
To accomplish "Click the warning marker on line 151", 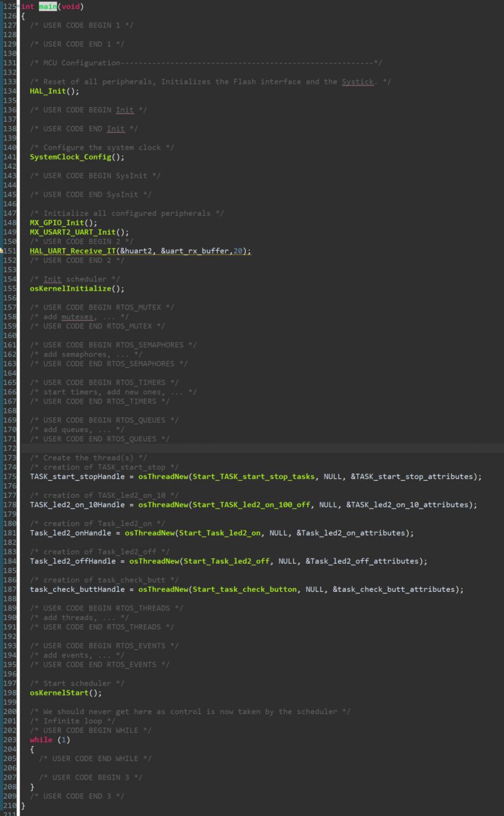I will point(2,251).
